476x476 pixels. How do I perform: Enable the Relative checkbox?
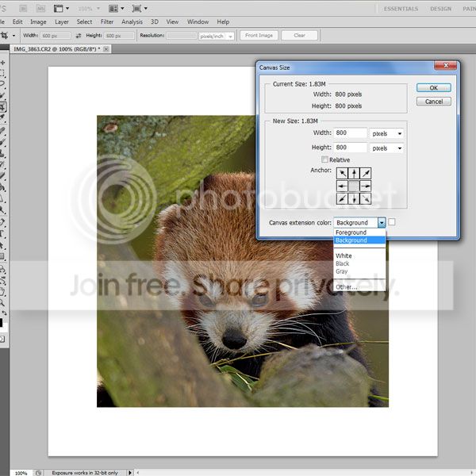pos(325,159)
